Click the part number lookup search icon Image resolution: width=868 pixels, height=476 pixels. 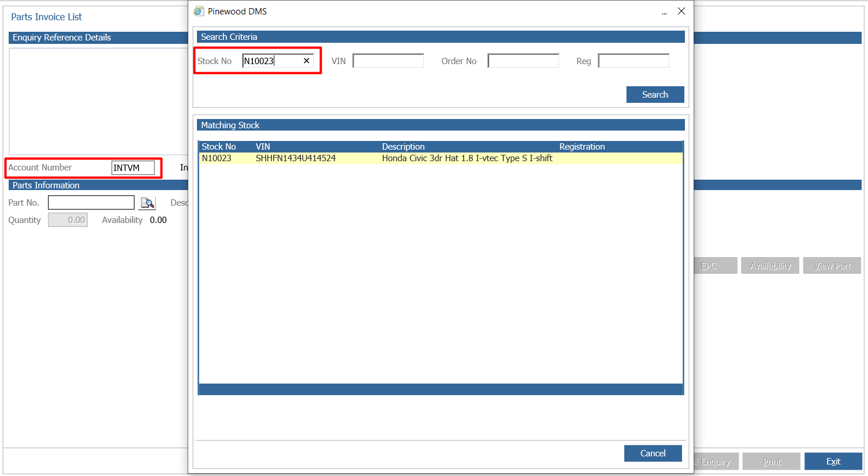(147, 203)
